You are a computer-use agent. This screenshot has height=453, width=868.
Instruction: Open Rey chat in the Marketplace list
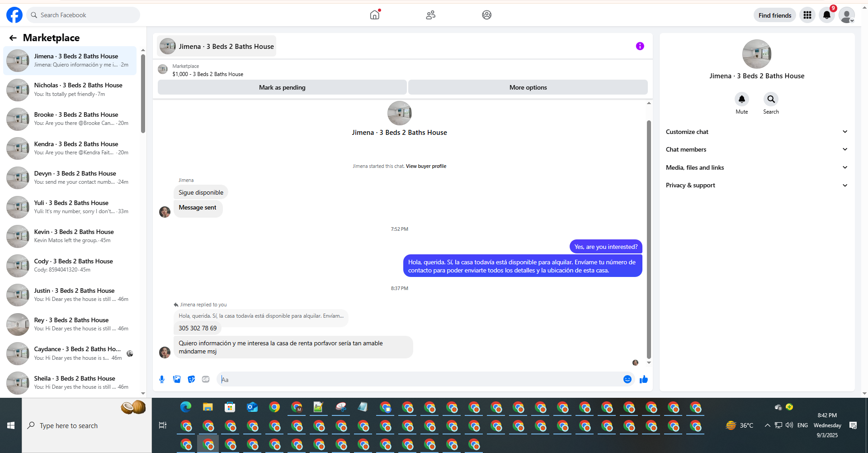coord(70,324)
